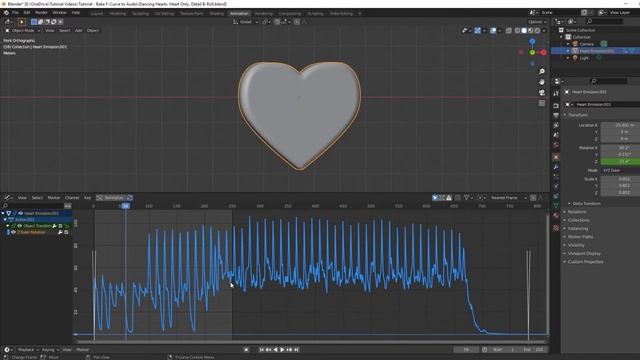Screen dimensions: 640x360
Task: Open the graph editor Marker menu
Action: (53, 198)
